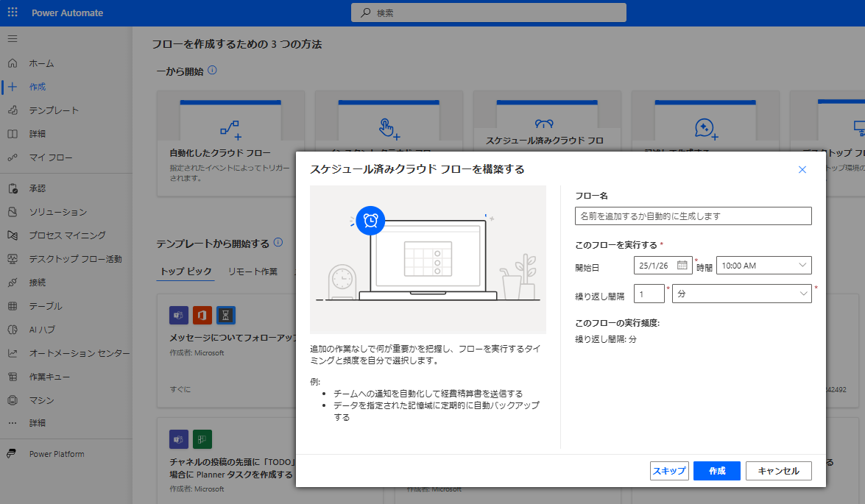This screenshot has width=865, height=504.
Task: Collapse the left navigation hamburger menu
Action: pyautogui.click(x=13, y=38)
